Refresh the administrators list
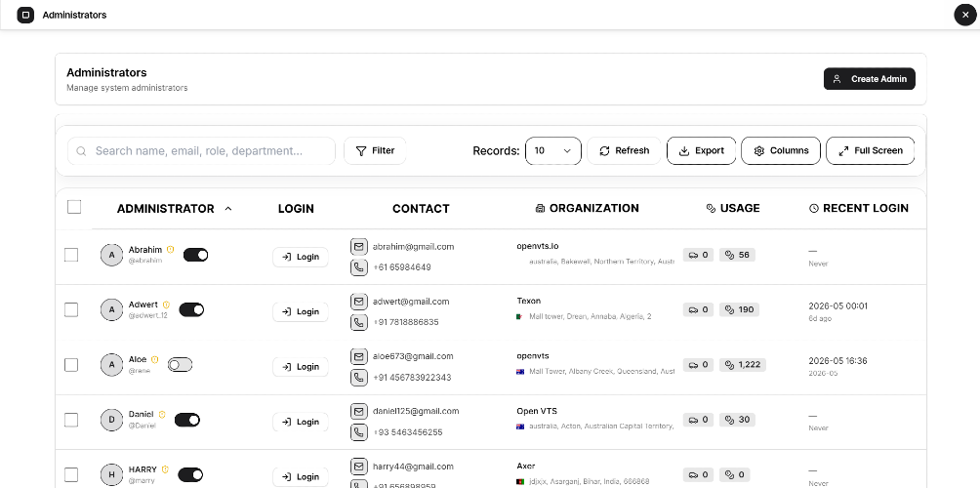 point(624,150)
